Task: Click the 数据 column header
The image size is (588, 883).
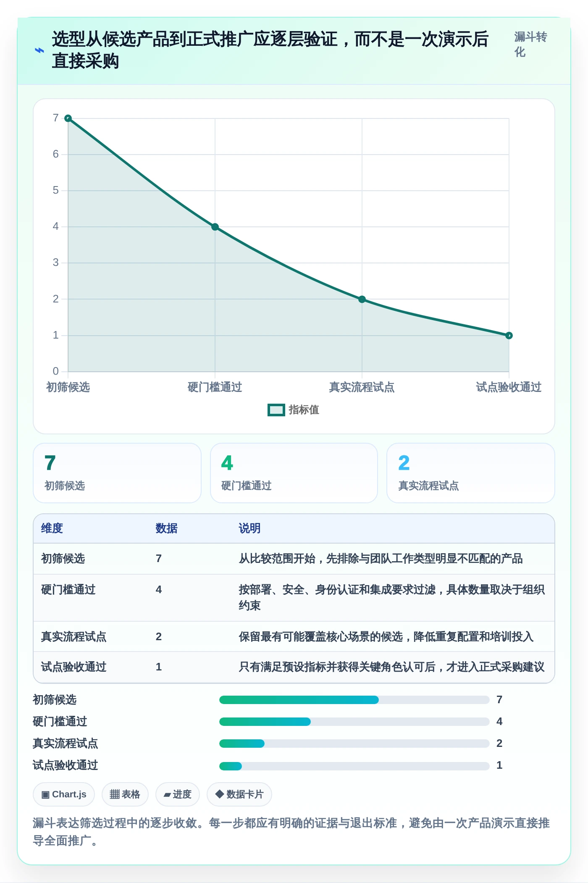Action: [167, 528]
